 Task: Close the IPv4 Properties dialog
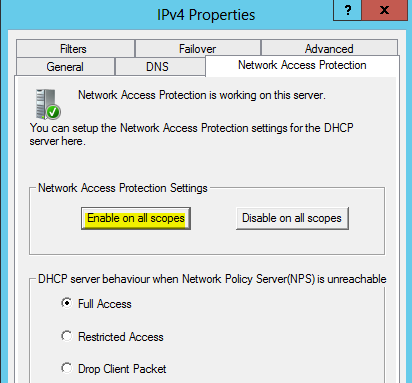point(384,10)
